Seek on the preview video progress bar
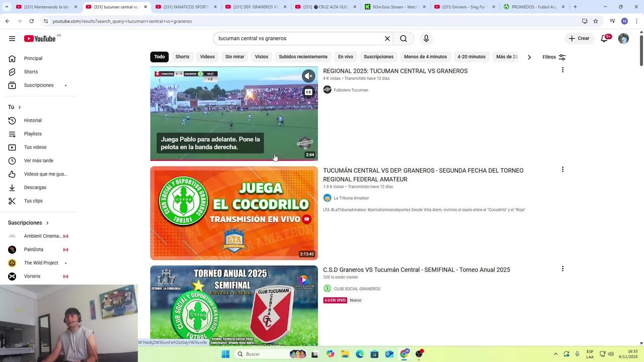Image resolution: width=644 pixels, height=362 pixels. coord(234,160)
